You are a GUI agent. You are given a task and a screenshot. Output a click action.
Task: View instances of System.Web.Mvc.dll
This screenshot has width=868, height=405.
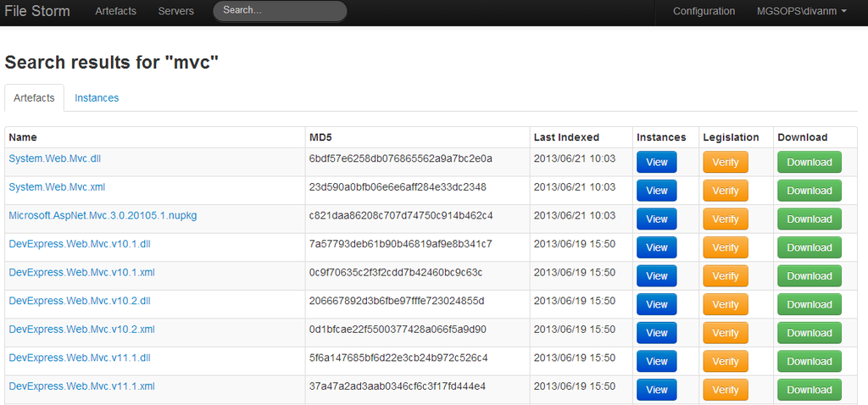tap(657, 162)
